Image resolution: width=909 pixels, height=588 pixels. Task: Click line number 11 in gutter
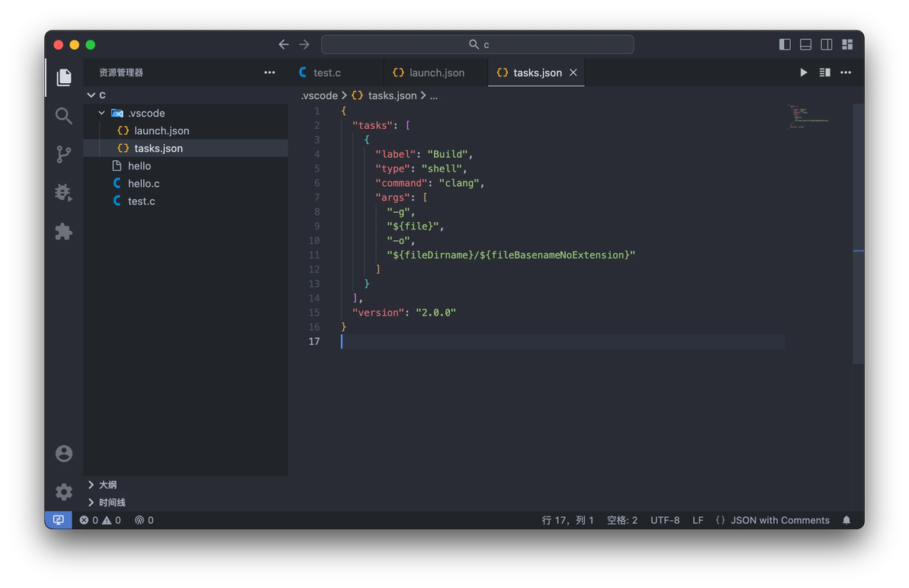pyautogui.click(x=313, y=255)
